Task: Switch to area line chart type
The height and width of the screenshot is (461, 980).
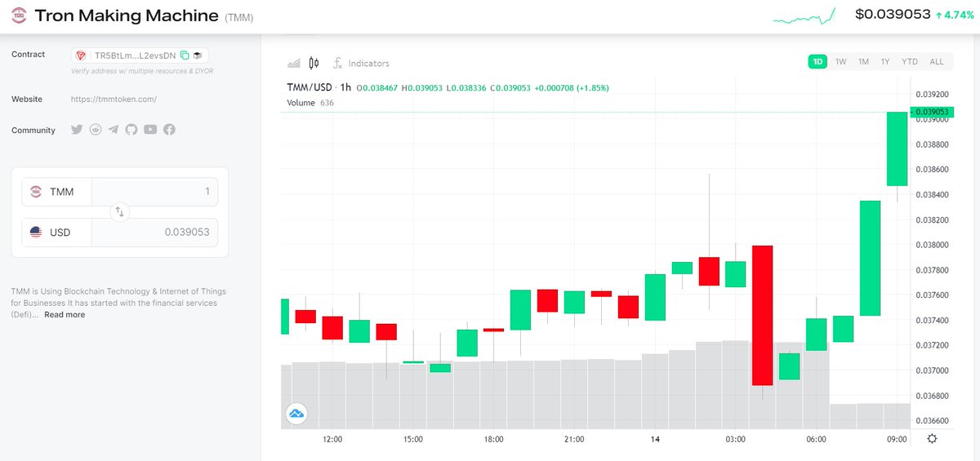Action: click(x=294, y=63)
